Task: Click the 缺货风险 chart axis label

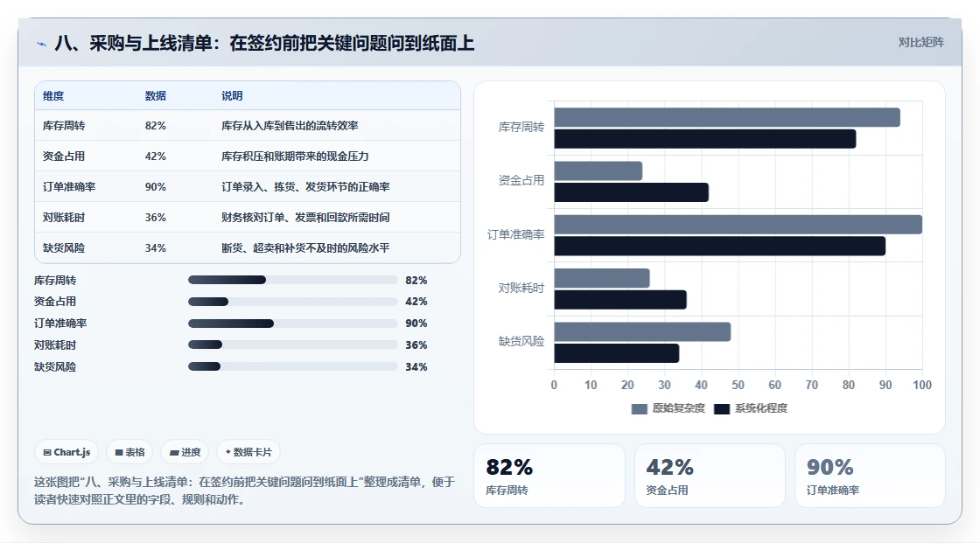Action: [521, 342]
